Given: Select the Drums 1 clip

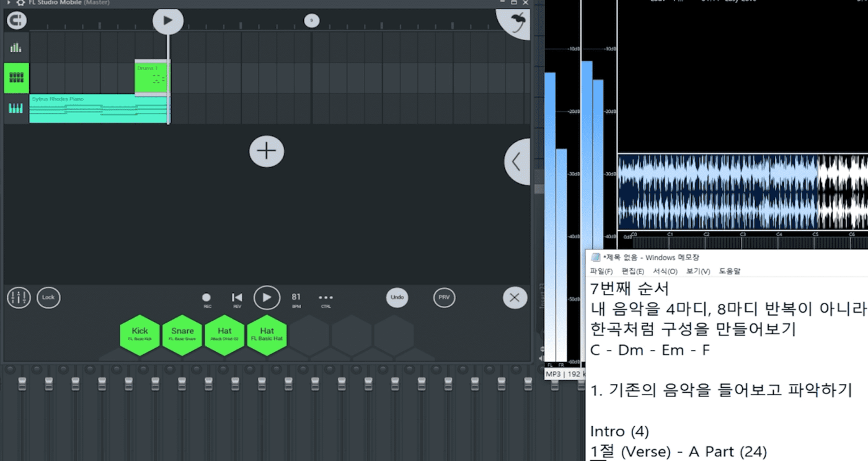Looking at the screenshot, I should coord(151,78).
